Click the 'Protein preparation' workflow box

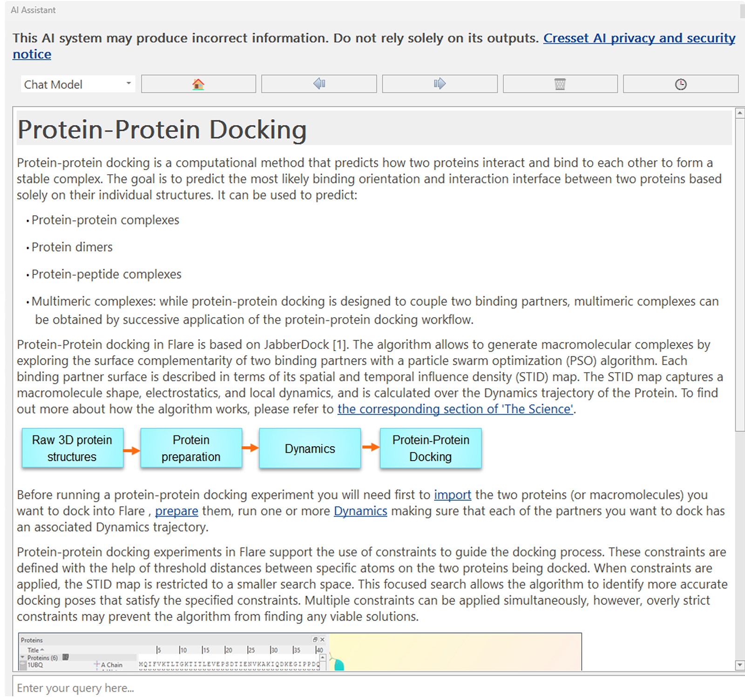click(x=191, y=449)
